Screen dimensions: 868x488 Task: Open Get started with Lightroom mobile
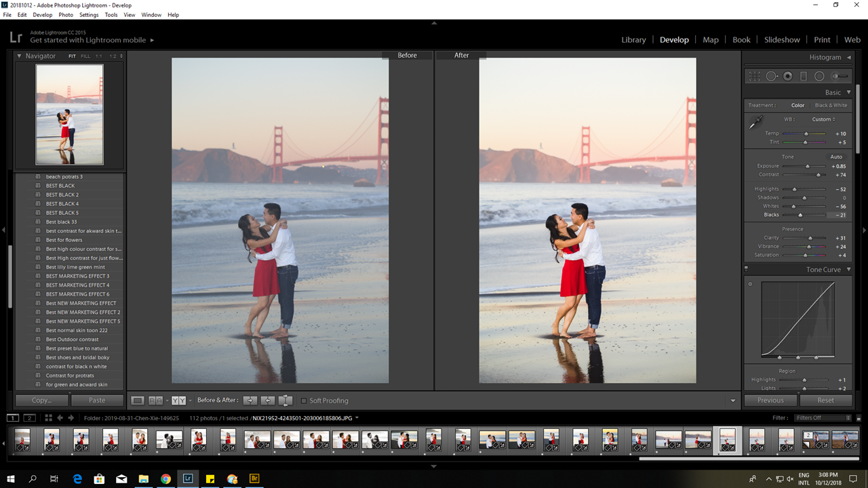coord(88,40)
